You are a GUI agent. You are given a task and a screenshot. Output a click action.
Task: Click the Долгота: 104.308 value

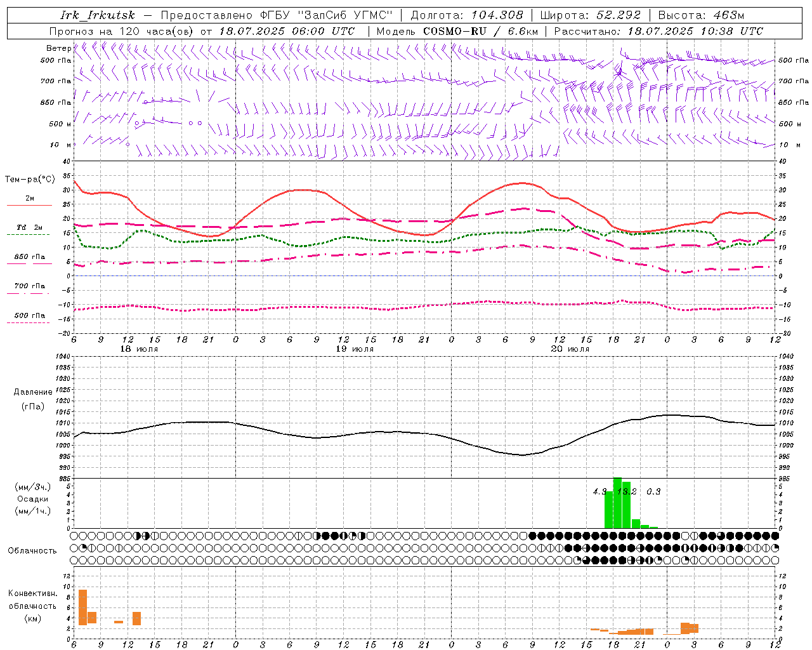pos(467,15)
